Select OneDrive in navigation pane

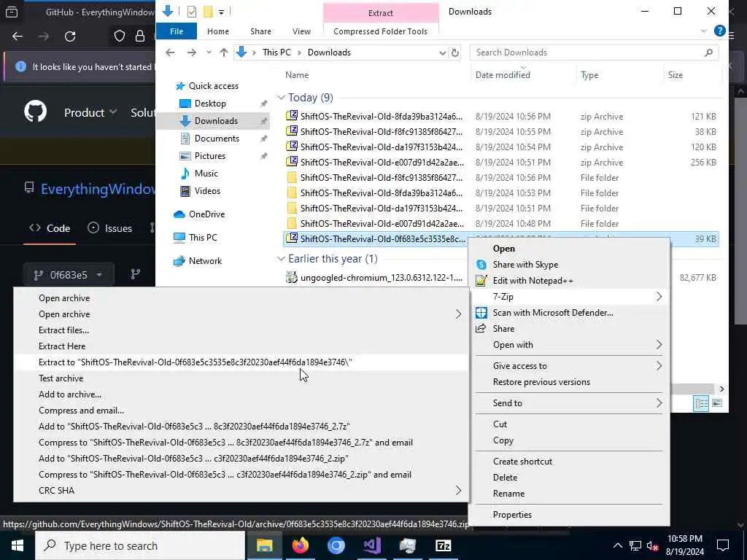pyautogui.click(x=206, y=214)
